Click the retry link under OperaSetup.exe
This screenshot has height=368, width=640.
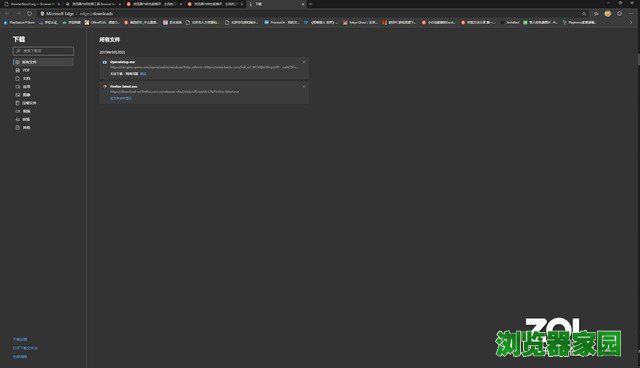point(143,74)
